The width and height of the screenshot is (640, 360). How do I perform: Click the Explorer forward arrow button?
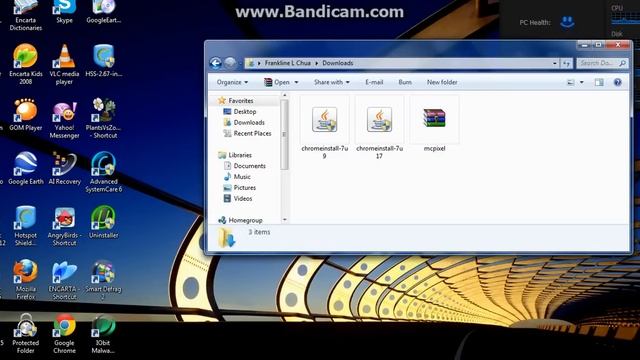point(230,63)
